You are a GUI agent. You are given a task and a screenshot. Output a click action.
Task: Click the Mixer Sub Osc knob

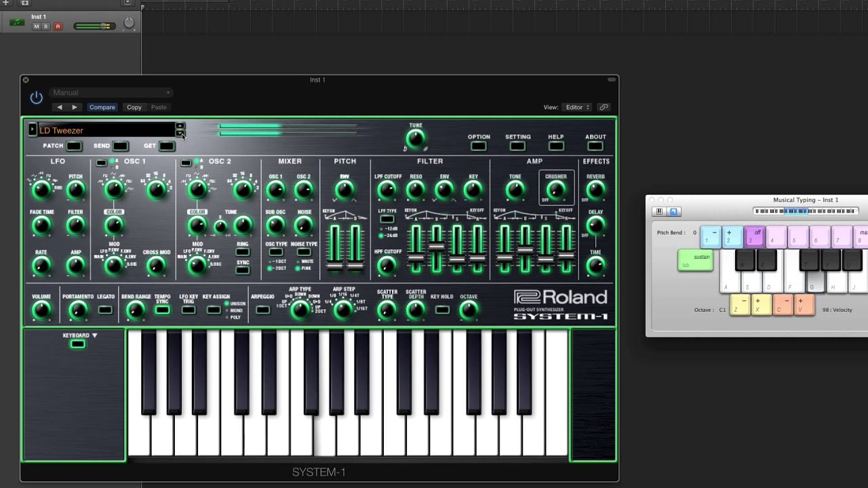pos(275,226)
